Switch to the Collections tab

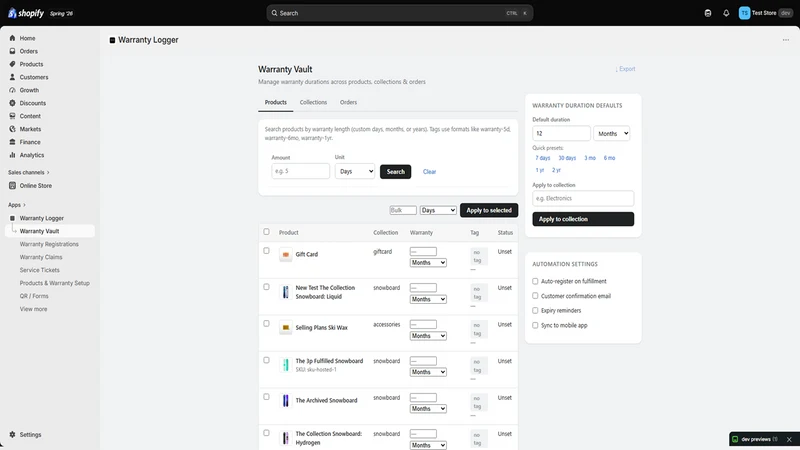pos(313,103)
